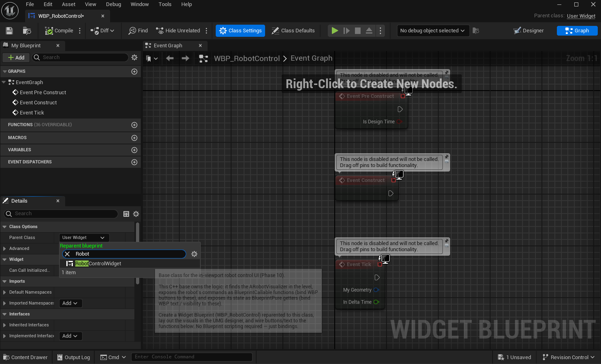The image size is (601, 364).
Task: Collapse the EventGraph tree item
Action: pos(4,82)
